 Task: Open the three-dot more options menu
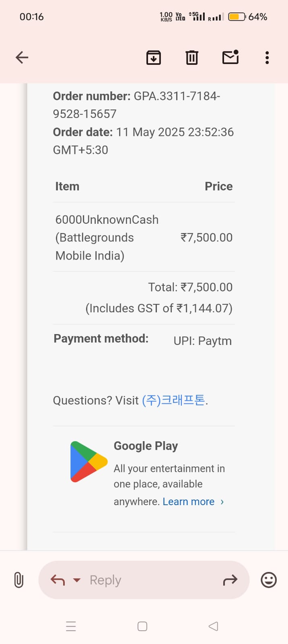pyautogui.click(x=267, y=58)
